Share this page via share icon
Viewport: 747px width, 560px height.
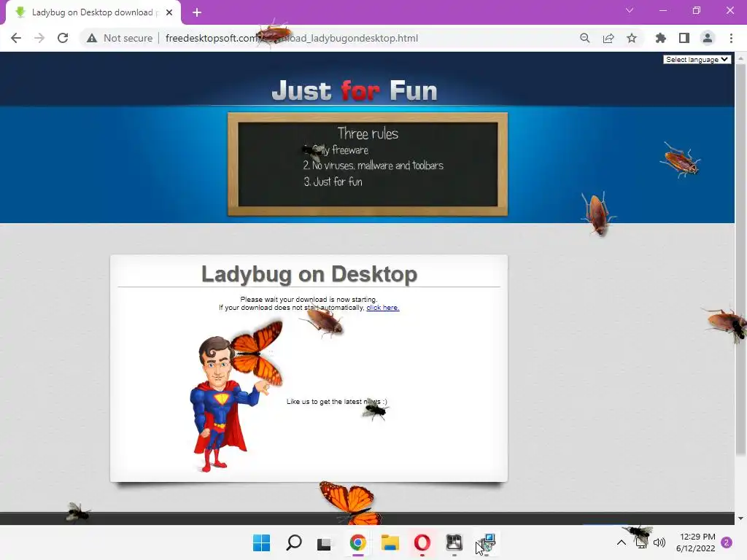coord(608,38)
